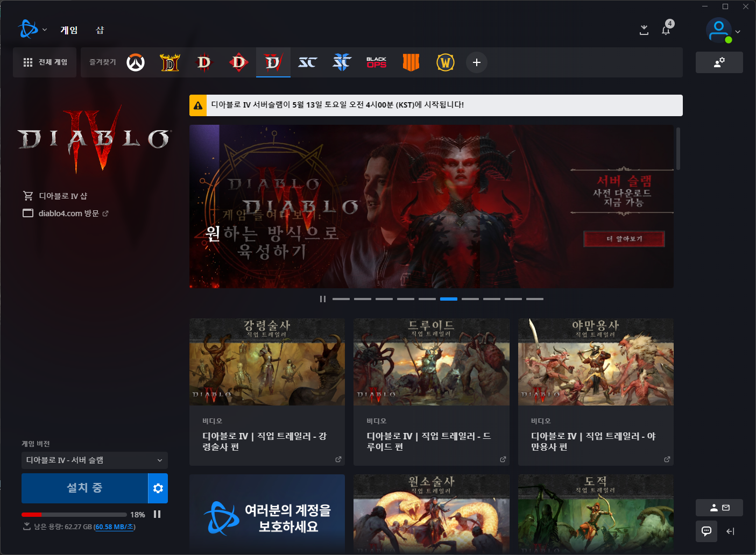Open the Battle.net logo menu
The image size is (756, 555).
pos(28,30)
